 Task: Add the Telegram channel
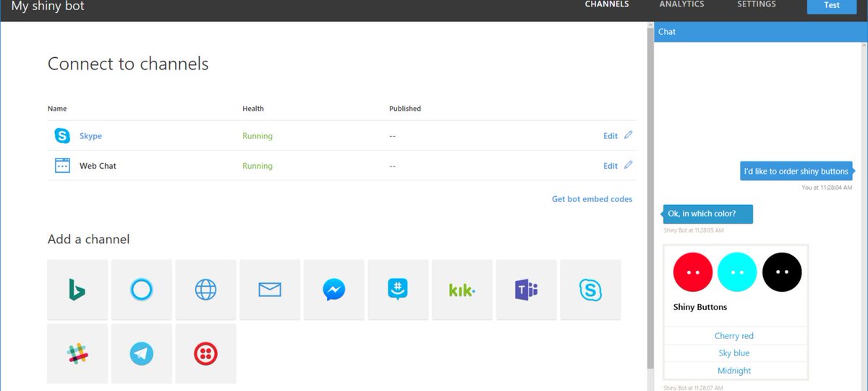pyautogui.click(x=142, y=354)
